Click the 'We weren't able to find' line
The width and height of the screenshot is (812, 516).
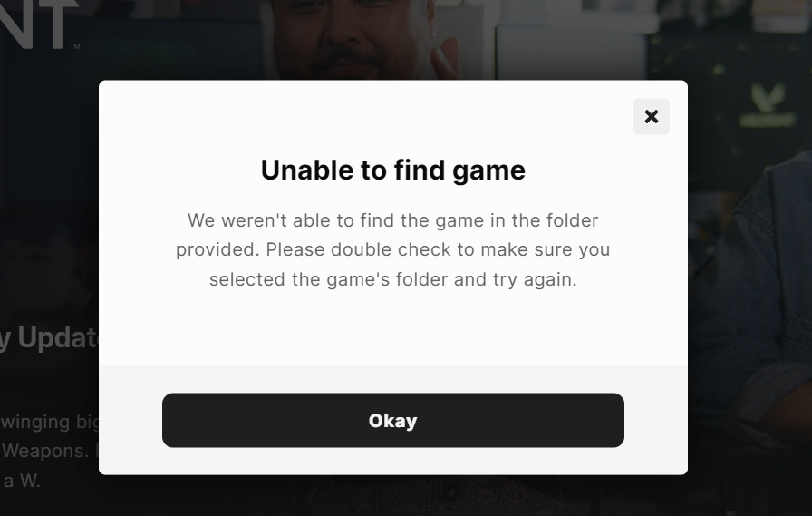393,220
